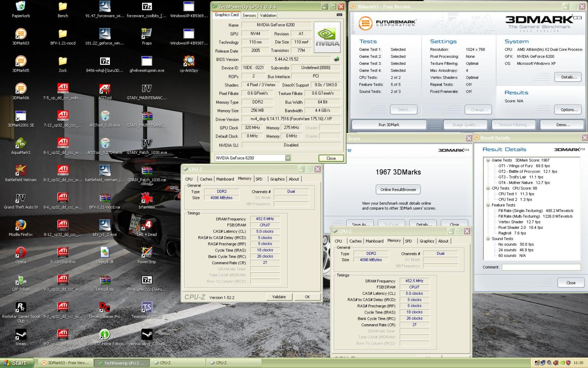Select the Fraps desktop icon
The image size is (588, 368).
pos(147,37)
